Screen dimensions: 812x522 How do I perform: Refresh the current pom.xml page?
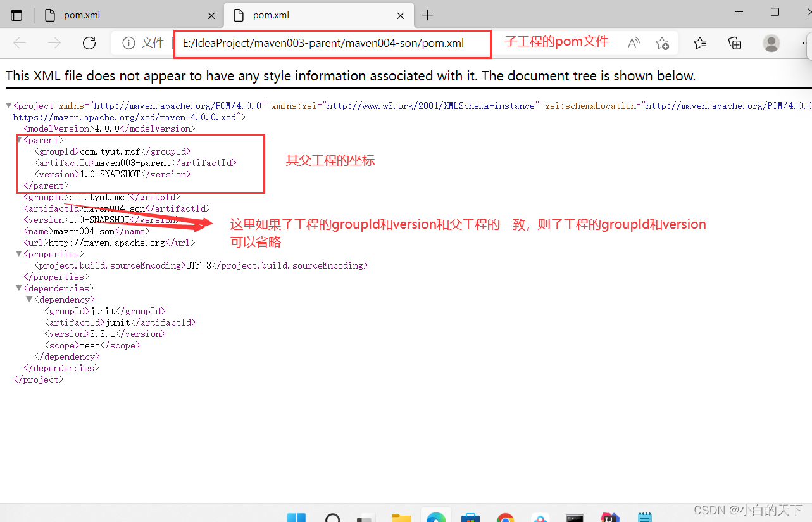tap(89, 43)
